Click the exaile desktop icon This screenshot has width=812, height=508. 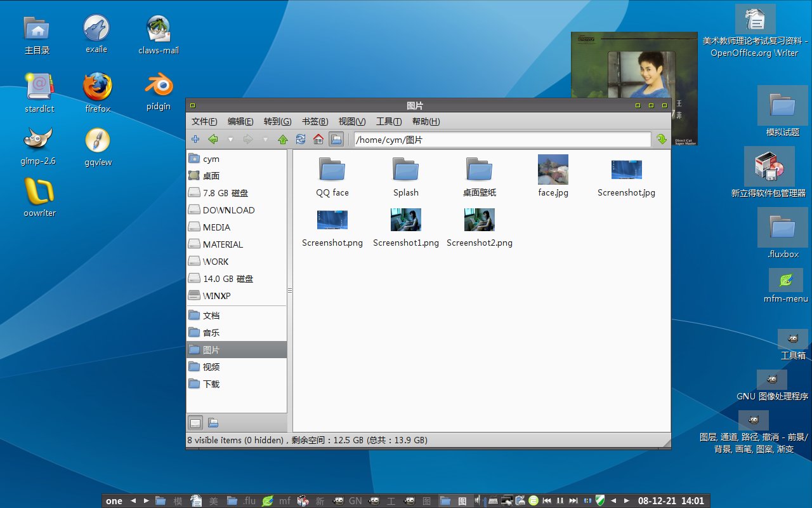[96, 34]
